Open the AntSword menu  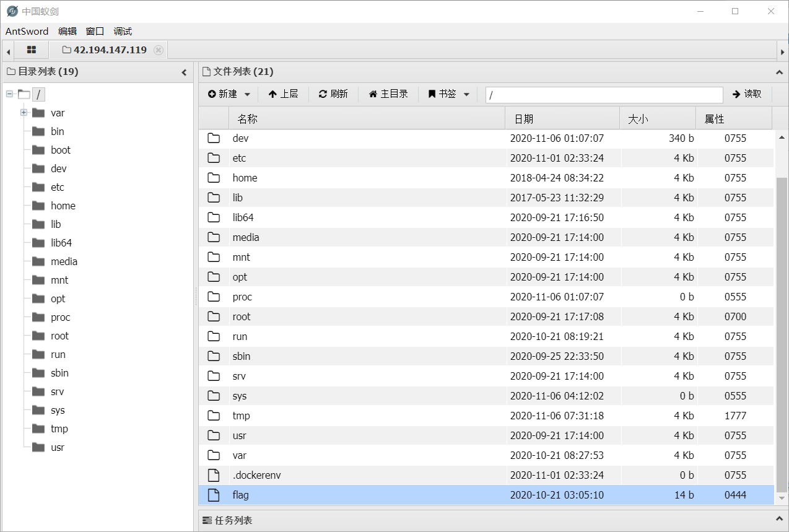pyautogui.click(x=27, y=31)
